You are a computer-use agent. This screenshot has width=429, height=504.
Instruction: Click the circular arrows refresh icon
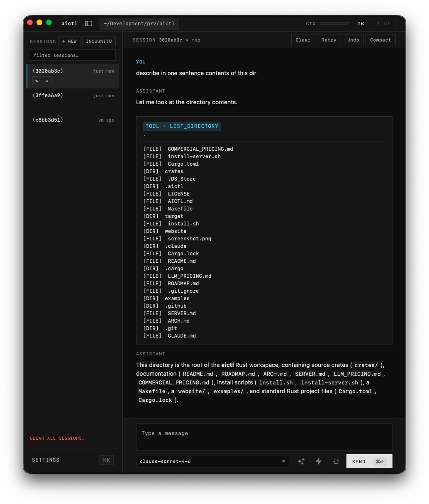[336, 461]
